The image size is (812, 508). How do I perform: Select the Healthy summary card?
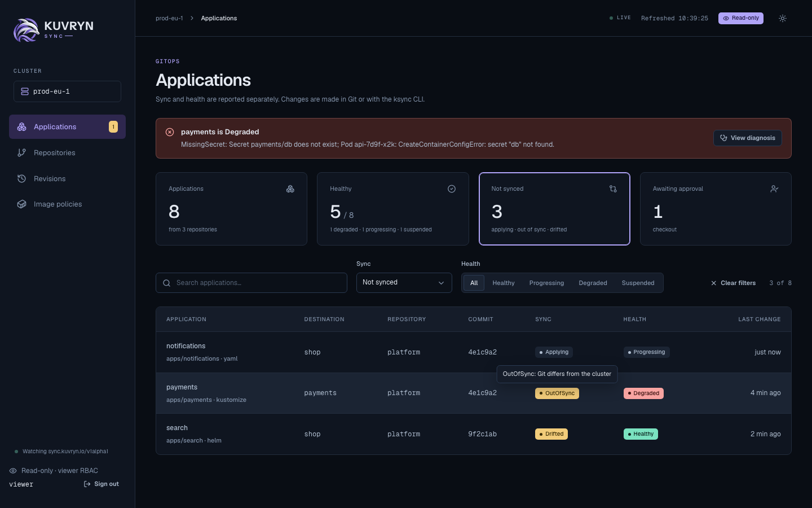click(x=393, y=209)
